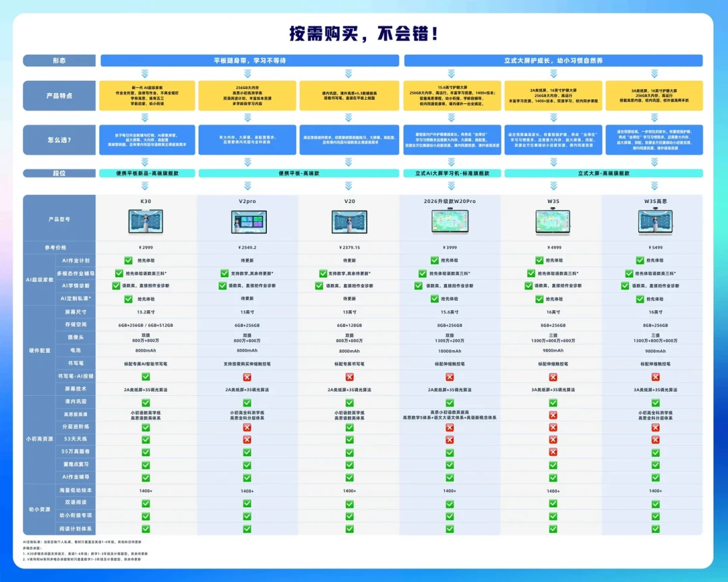The image size is (728, 582).
Task: Click W3S green check in 双语阅读 row
Action: pos(553,503)
